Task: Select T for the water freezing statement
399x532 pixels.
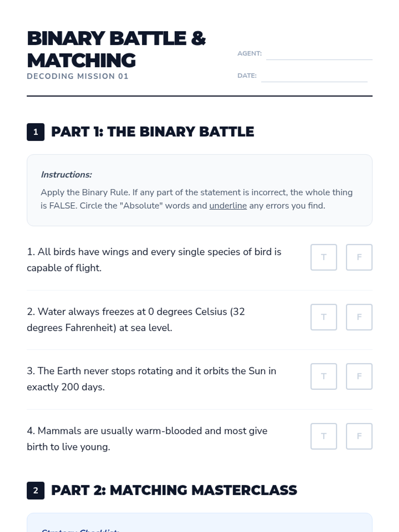Action: pyautogui.click(x=324, y=317)
